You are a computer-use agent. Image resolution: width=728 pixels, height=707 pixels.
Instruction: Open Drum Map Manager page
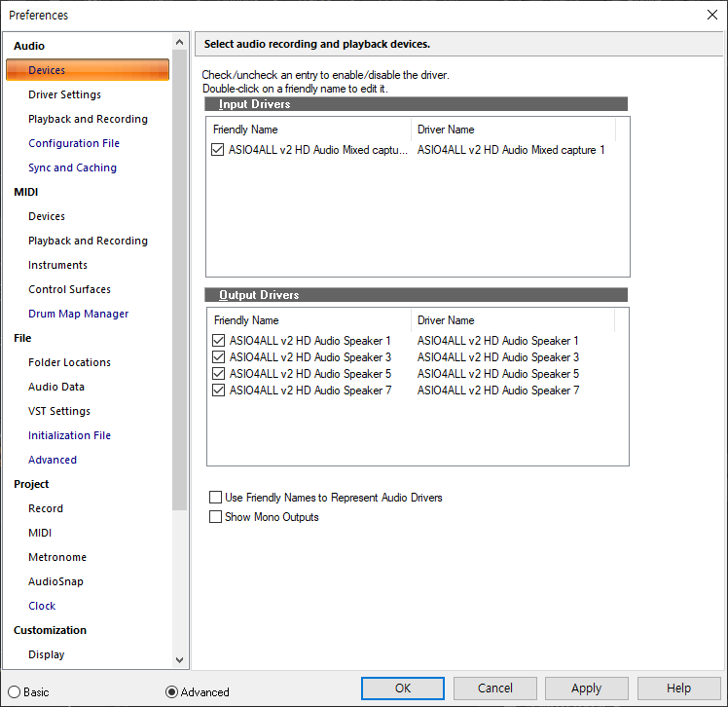[x=79, y=314]
